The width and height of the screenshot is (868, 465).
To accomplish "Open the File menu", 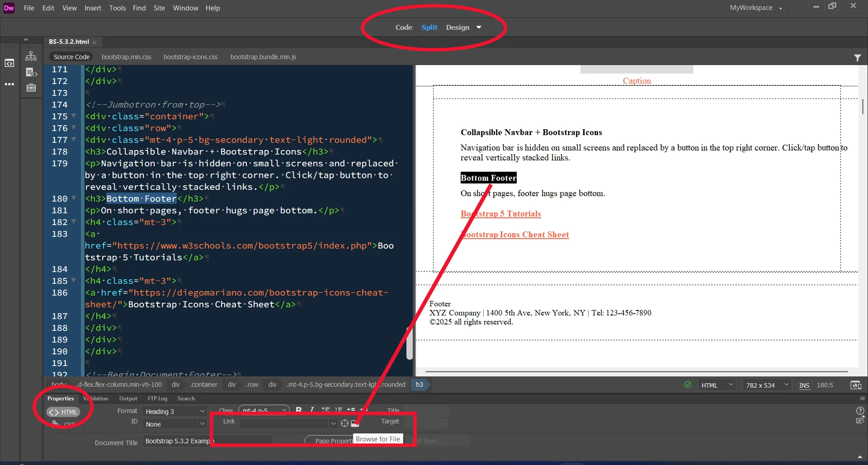I will pos(29,8).
